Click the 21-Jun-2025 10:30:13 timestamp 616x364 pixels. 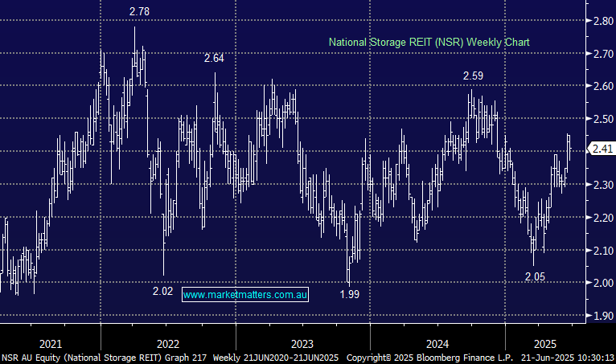568,358
